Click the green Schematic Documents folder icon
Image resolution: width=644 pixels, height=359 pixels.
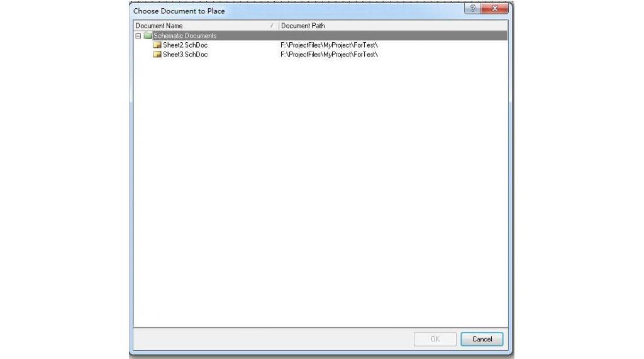coord(148,36)
